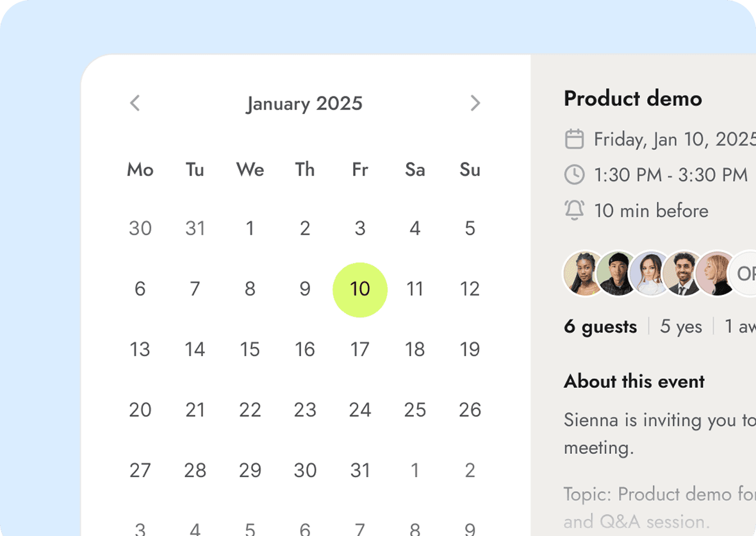The width and height of the screenshot is (756, 536).
Task: Click the 5 yes response filter
Action: [x=681, y=327]
